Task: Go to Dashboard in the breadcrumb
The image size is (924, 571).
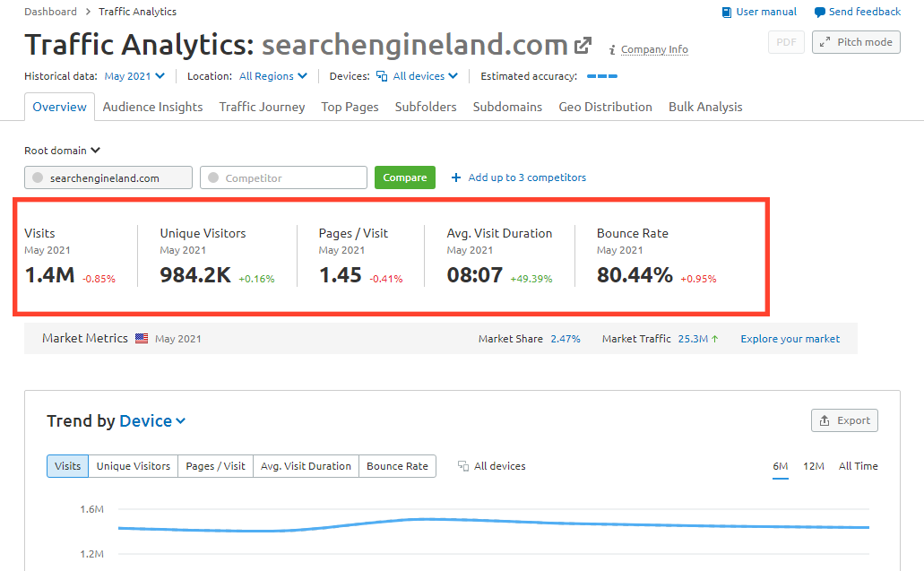Action: [51, 12]
